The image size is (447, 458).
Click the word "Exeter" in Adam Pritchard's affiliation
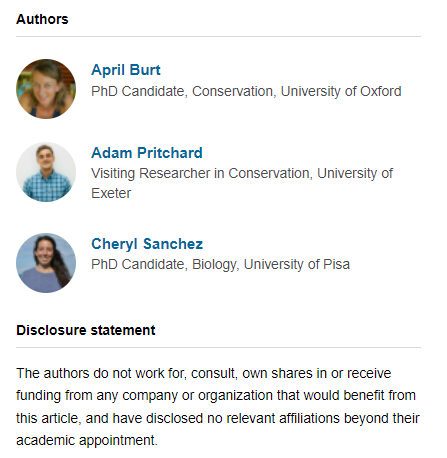pos(111,193)
